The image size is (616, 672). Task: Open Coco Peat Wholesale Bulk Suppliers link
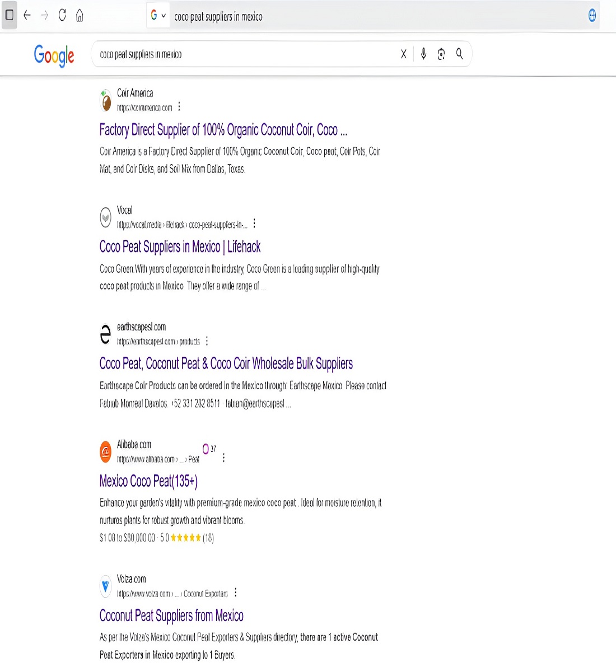[226, 364]
